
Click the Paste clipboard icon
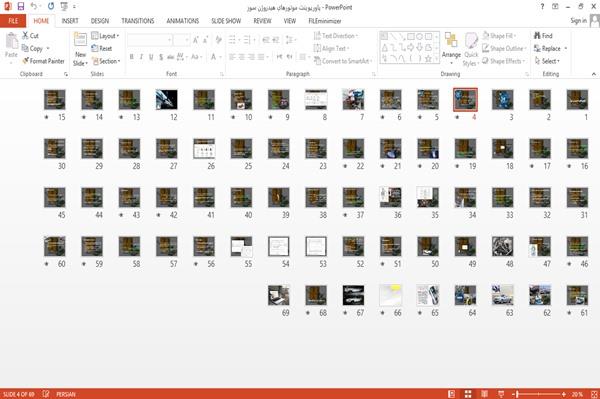[x=11, y=41]
